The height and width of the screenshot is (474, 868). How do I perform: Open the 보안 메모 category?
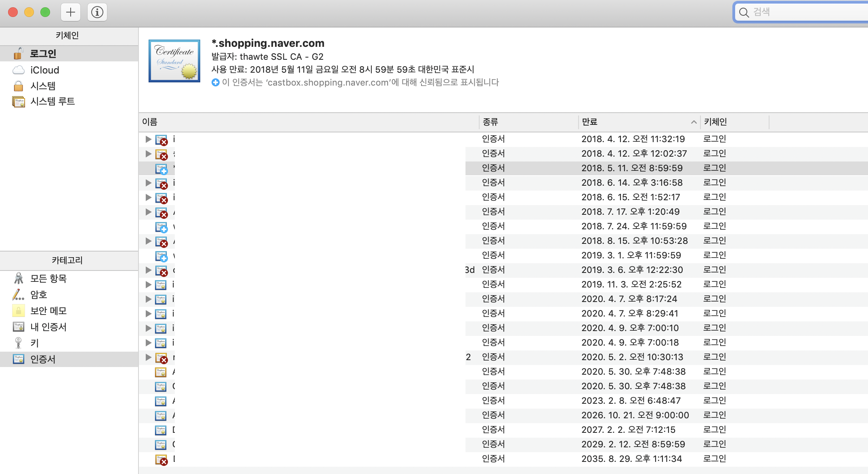(48, 311)
